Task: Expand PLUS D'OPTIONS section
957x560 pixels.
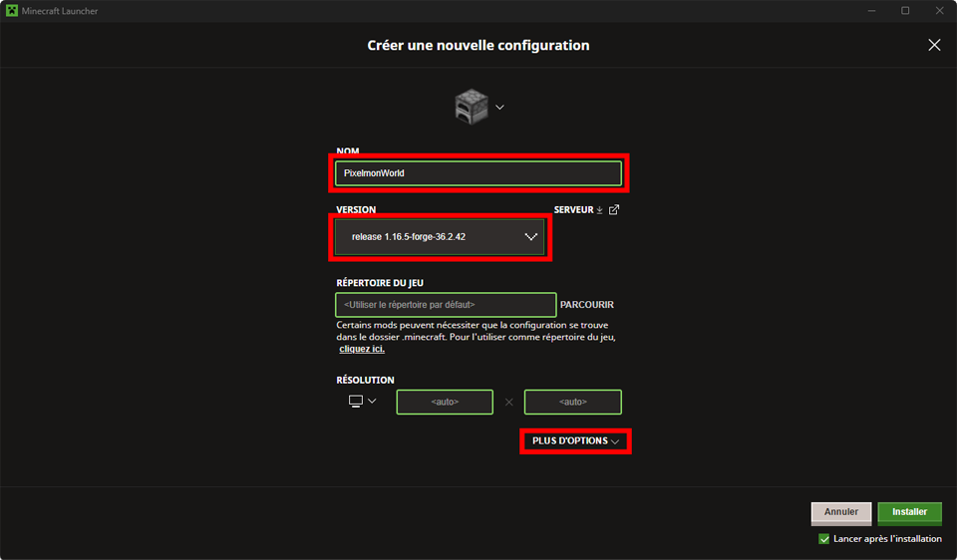Action: click(575, 441)
